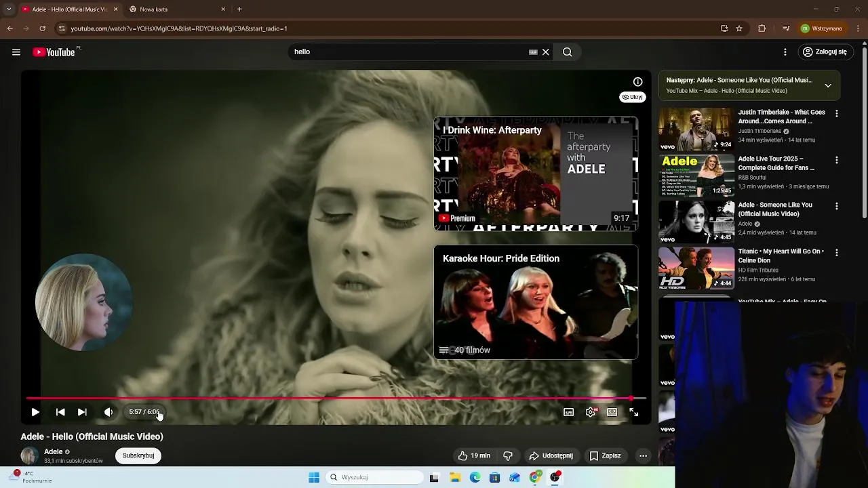Click the 5:57 / 6:06 time display
This screenshot has height=488, width=868.
pyautogui.click(x=144, y=412)
